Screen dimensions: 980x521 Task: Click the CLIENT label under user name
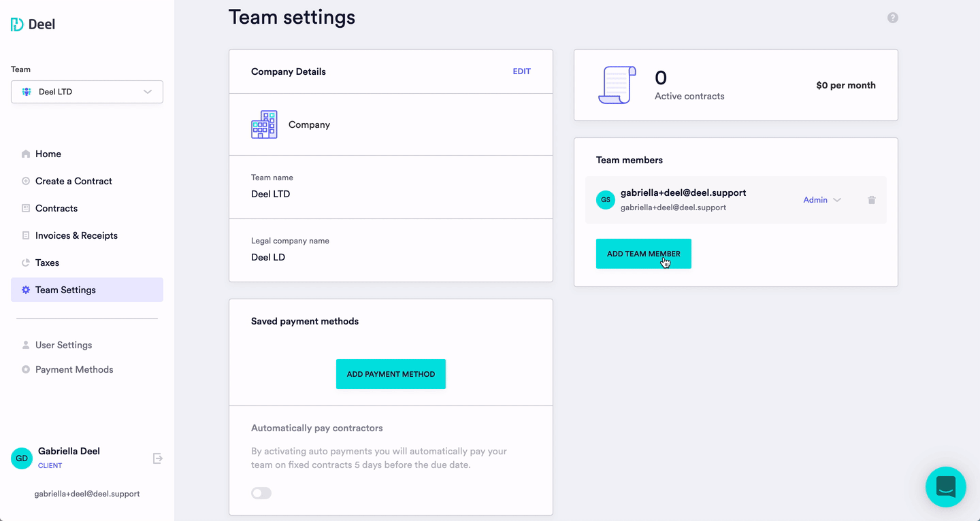pyautogui.click(x=50, y=466)
